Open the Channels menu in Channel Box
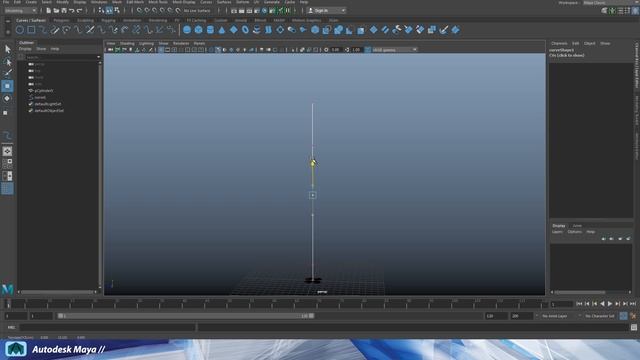Viewport: 640px width, 360px height. 559,43
